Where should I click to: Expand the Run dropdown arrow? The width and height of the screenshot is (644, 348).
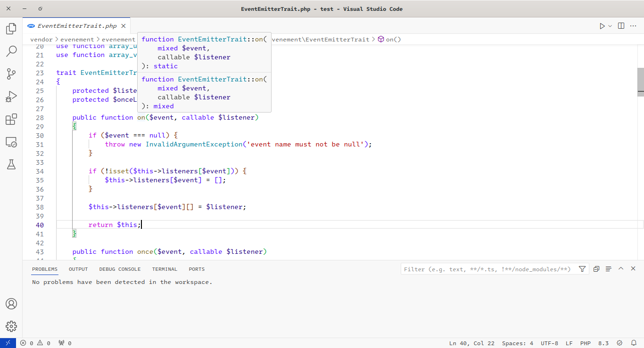(610, 26)
